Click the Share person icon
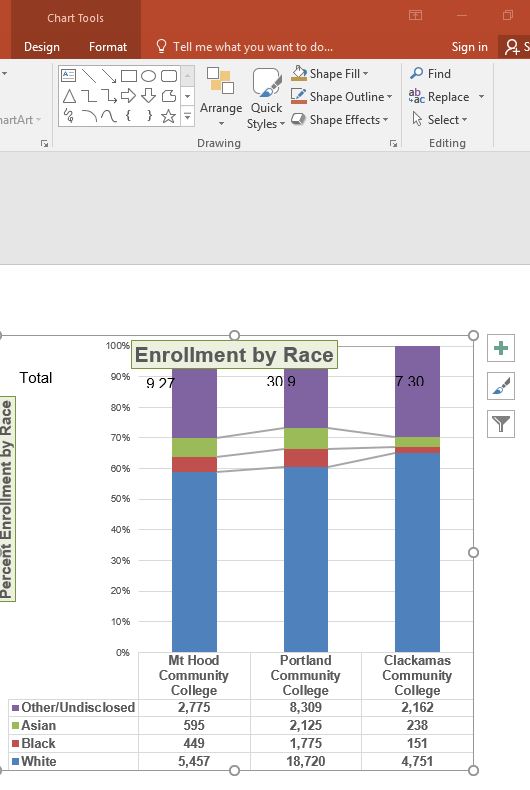The height and width of the screenshot is (790, 530). click(x=512, y=47)
